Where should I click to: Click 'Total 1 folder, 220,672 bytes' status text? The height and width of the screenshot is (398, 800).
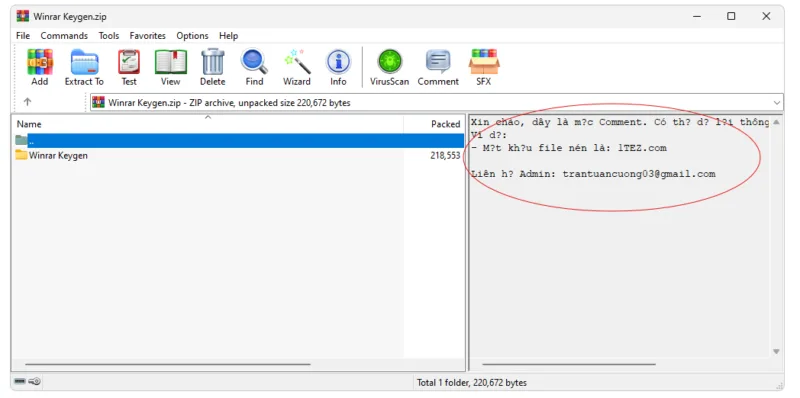tap(472, 382)
